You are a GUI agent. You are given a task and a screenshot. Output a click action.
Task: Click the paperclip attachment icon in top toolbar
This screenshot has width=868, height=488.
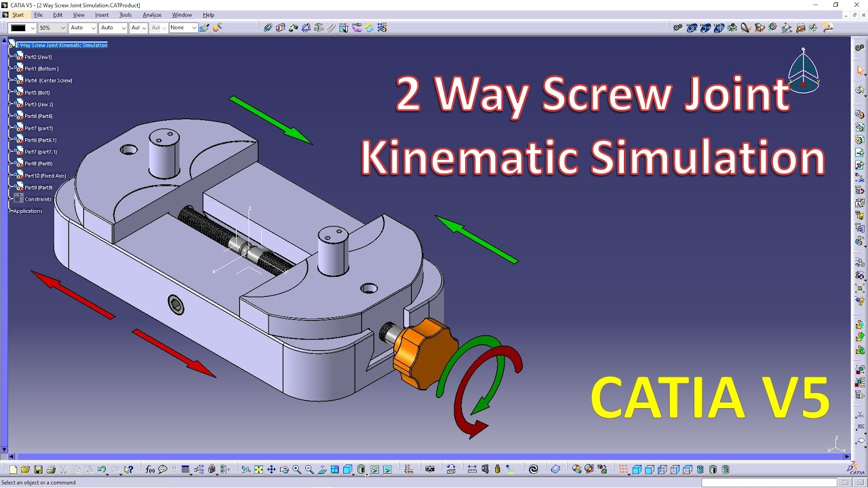point(331,28)
